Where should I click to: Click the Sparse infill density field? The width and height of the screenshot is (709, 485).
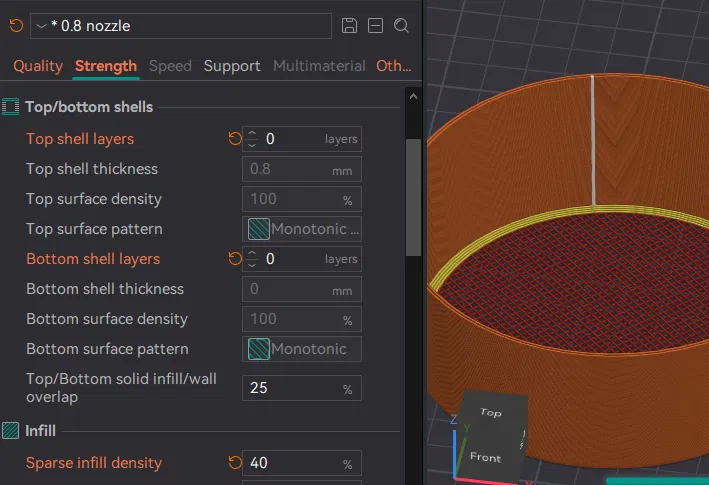tap(302, 463)
